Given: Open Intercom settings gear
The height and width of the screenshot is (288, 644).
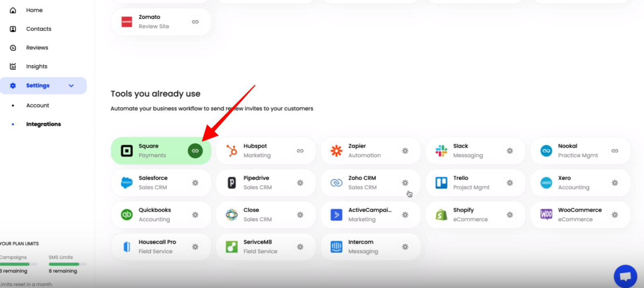Looking at the screenshot, I should coord(405,247).
